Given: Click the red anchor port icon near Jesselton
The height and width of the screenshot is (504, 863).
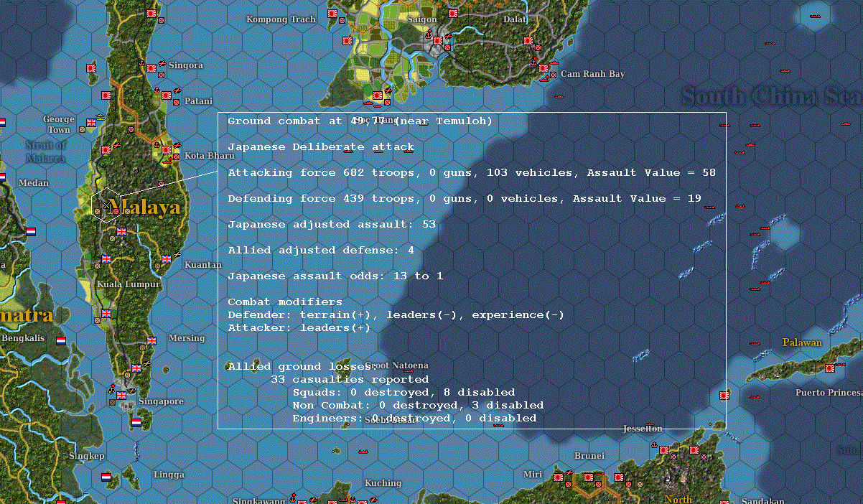Looking at the screenshot, I should click(x=654, y=445).
